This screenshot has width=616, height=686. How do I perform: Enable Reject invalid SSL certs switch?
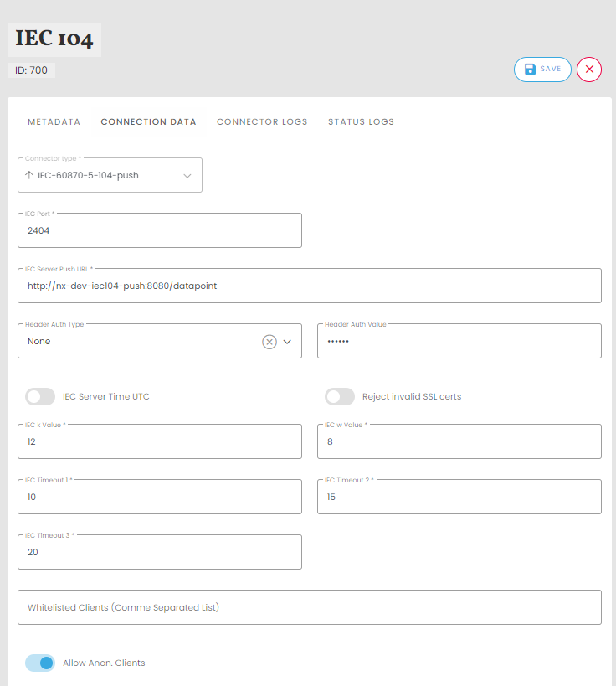340,396
